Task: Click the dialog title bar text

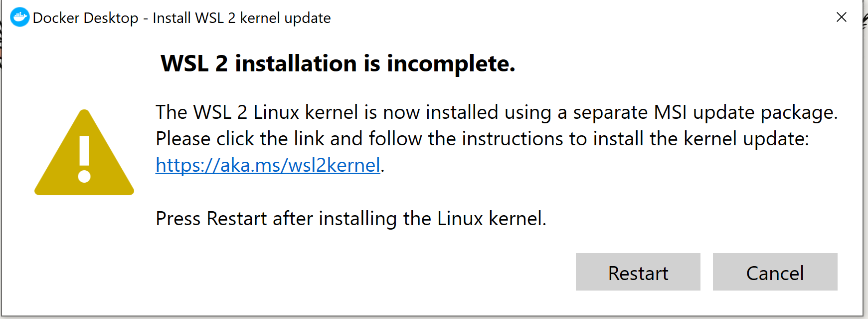Action: tap(181, 17)
